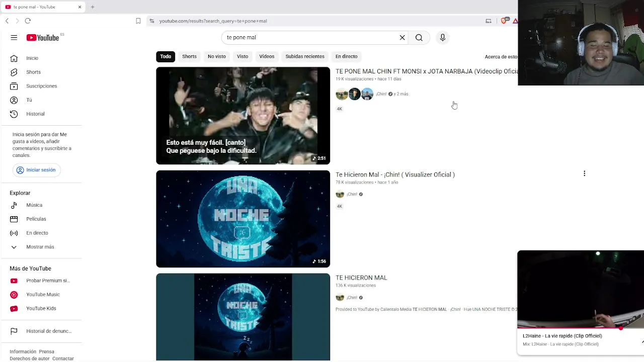
Task: Filter by Subidas recientes
Action: (305, 56)
